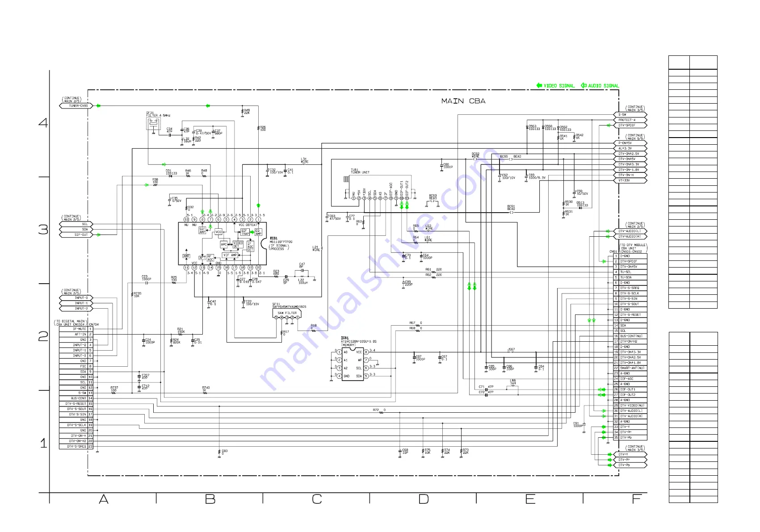Select the VIF AMP block

click(230, 255)
